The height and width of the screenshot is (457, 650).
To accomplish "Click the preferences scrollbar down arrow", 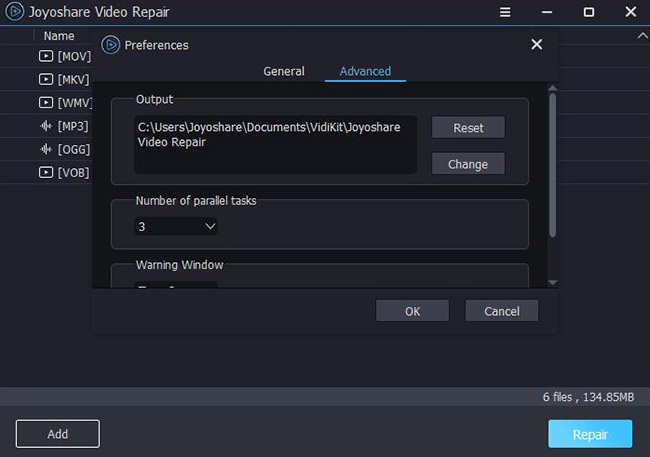I will pyautogui.click(x=553, y=282).
